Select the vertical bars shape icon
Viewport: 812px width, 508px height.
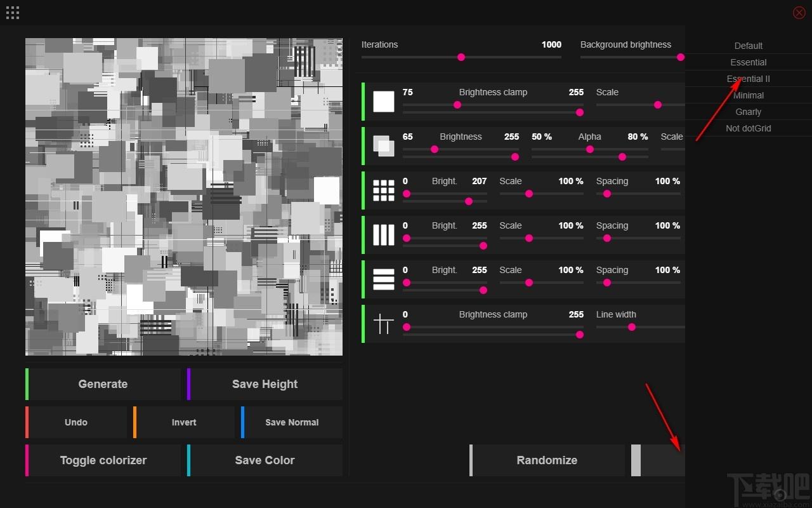(384, 235)
